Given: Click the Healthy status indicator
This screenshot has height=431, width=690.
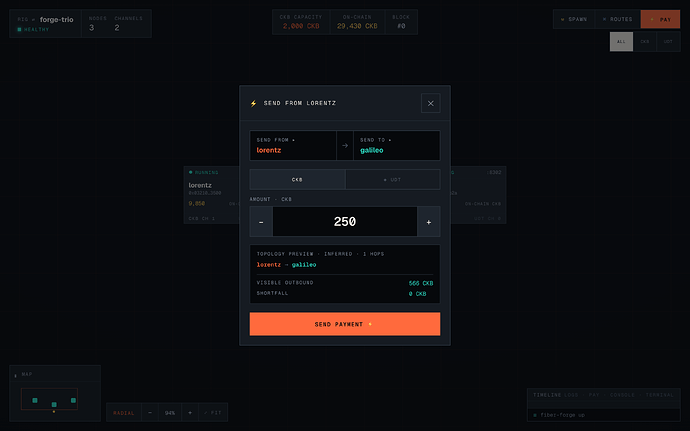Looking at the screenshot, I should pos(33,29).
